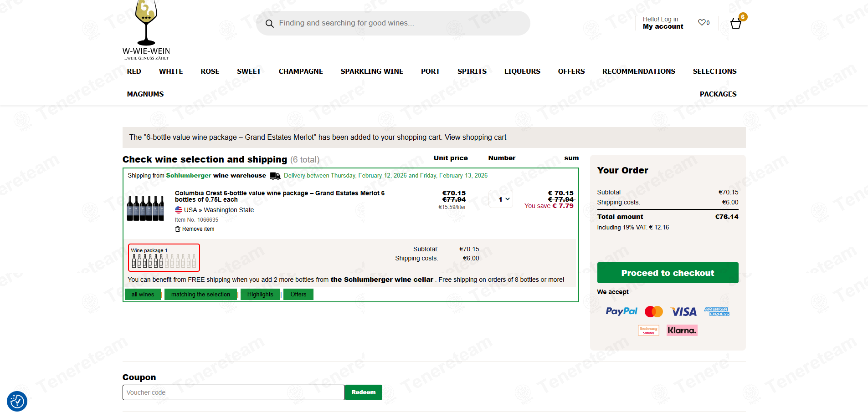
Task: Click the Klarna payment logo
Action: (682, 331)
